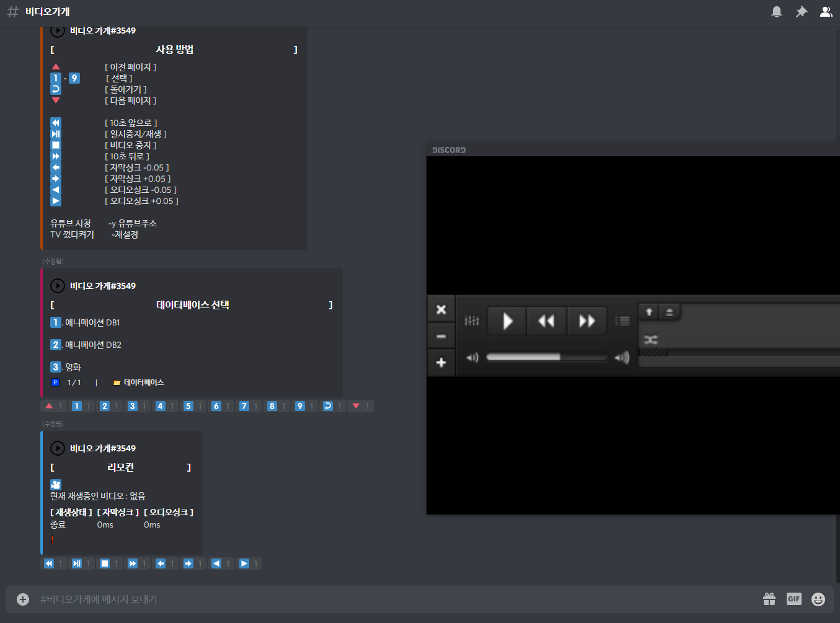840x623 pixels.
Task: Open the emoji picker in the message bar
Action: point(818,599)
